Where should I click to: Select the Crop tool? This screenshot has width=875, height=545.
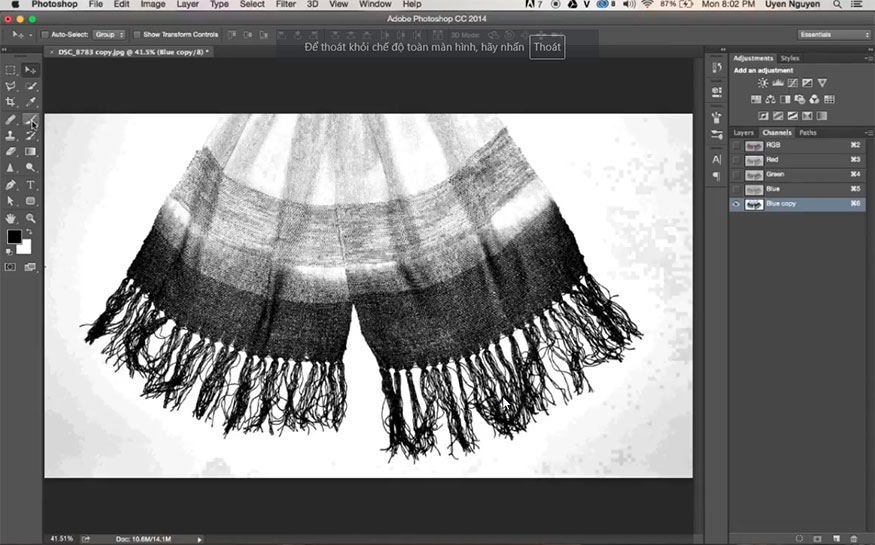click(11, 102)
